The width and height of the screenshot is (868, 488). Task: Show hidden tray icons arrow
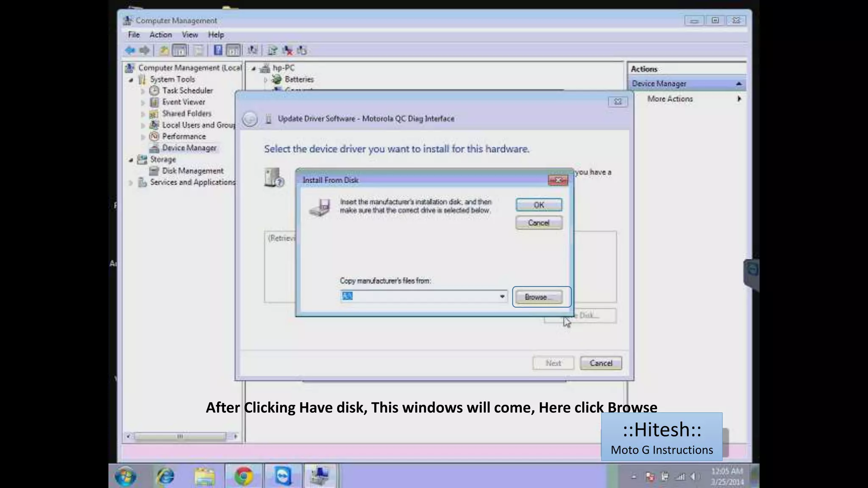coord(634,477)
